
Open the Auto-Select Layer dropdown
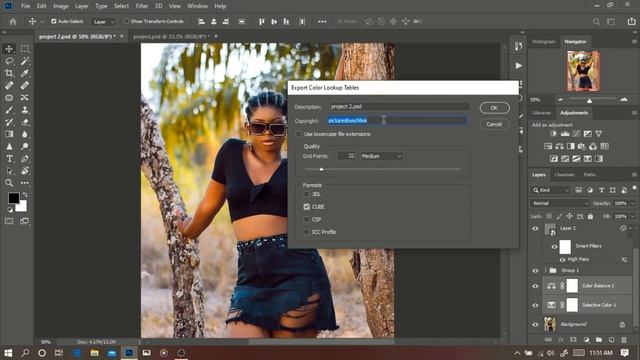pos(103,22)
